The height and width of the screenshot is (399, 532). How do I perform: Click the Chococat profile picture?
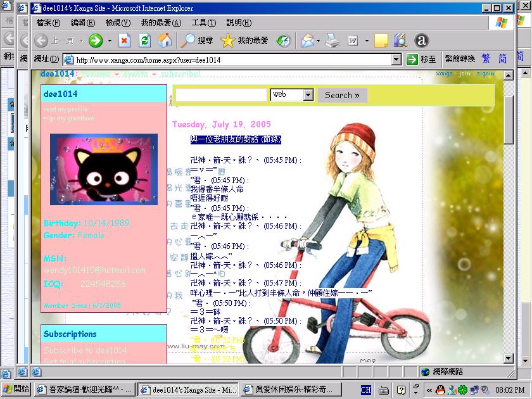point(104,169)
